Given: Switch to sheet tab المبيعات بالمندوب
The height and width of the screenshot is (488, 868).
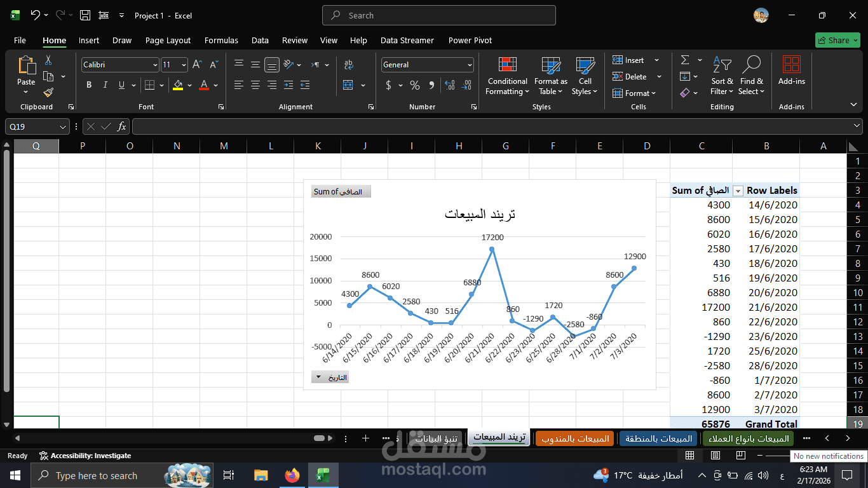Looking at the screenshot, I should [x=576, y=438].
